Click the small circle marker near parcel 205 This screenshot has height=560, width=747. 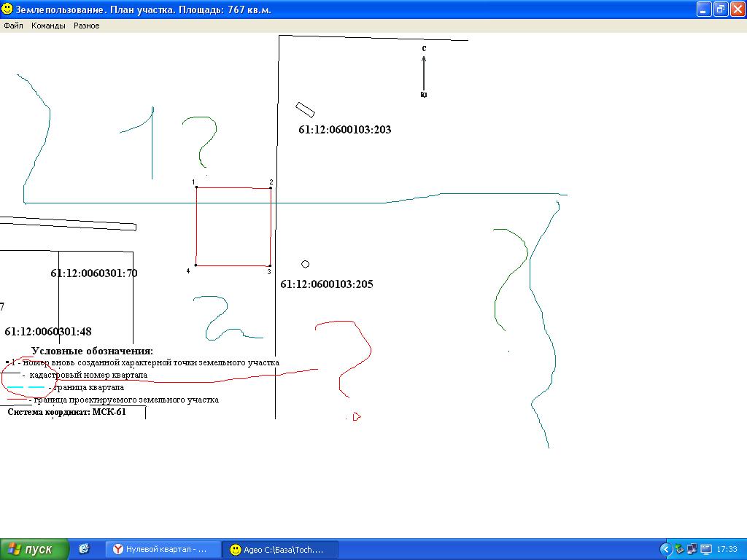[305, 264]
